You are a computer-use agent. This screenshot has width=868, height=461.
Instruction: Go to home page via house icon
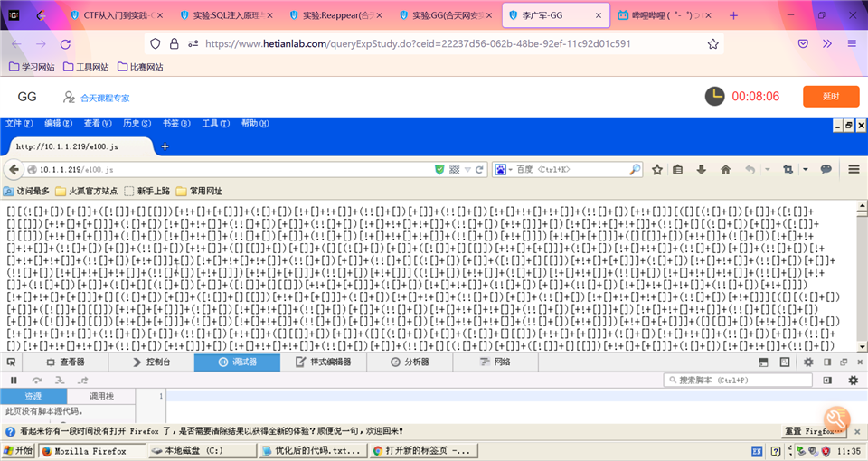725,169
